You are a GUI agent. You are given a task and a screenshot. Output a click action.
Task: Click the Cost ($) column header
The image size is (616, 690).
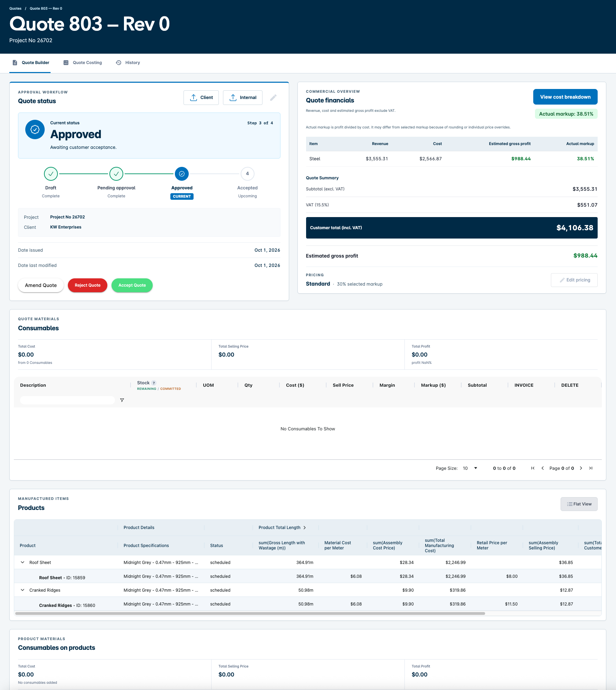click(295, 385)
